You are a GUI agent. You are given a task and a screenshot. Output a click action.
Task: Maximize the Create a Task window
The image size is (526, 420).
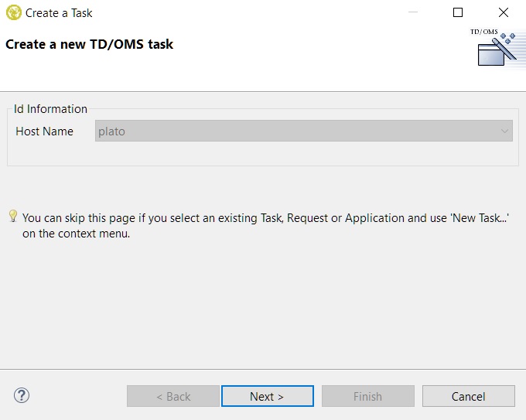click(457, 12)
